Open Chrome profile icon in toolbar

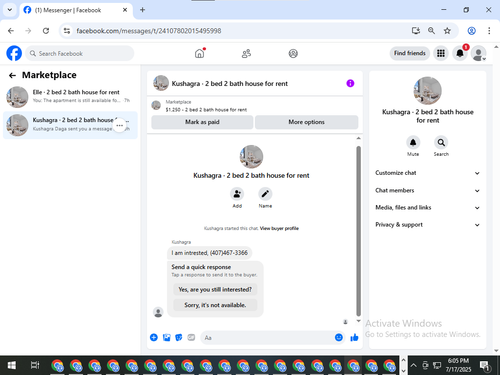(x=471, y=31)
